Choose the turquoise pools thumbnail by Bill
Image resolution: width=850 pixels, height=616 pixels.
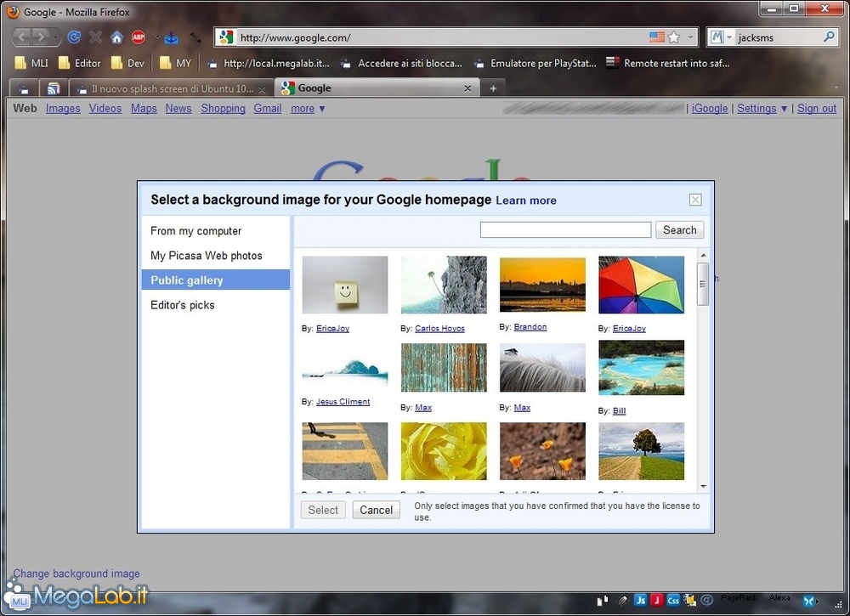pyautogui.click(x=641, y=368)
